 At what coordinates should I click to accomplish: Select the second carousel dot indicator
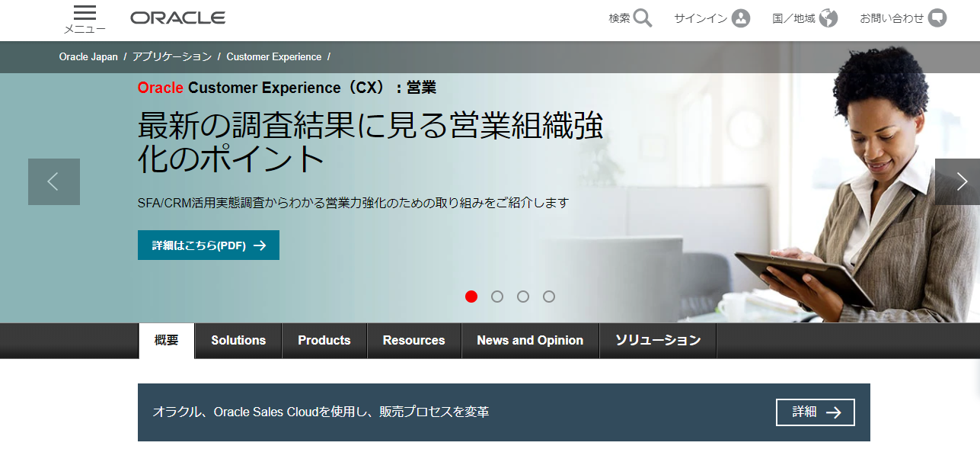tap(497, 297)
